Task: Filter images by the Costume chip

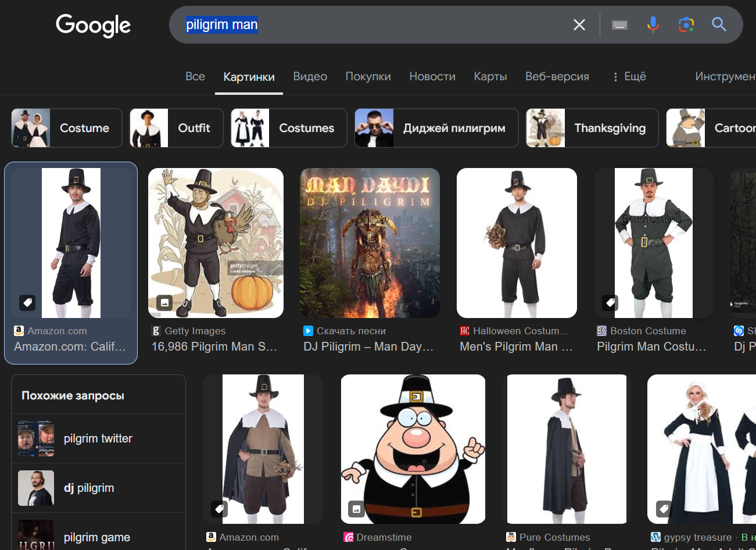Action: [x=67, y=128]
